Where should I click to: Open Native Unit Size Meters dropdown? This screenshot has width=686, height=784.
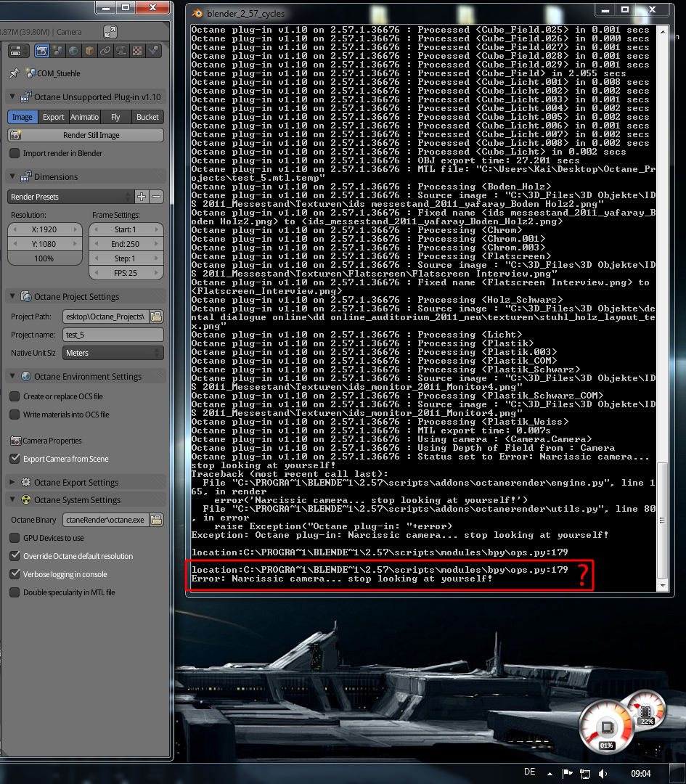(113, 353)
